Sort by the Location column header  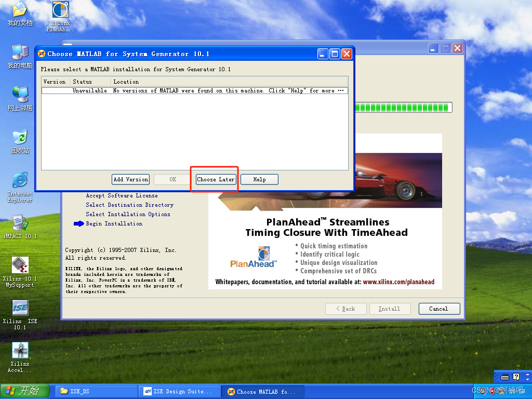tap(229, 82)
